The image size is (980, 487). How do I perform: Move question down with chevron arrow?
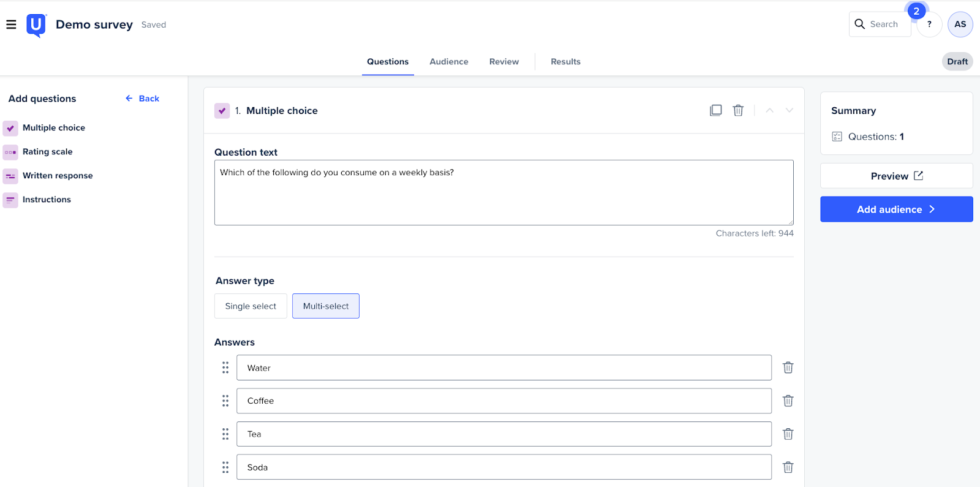[789, 110]
